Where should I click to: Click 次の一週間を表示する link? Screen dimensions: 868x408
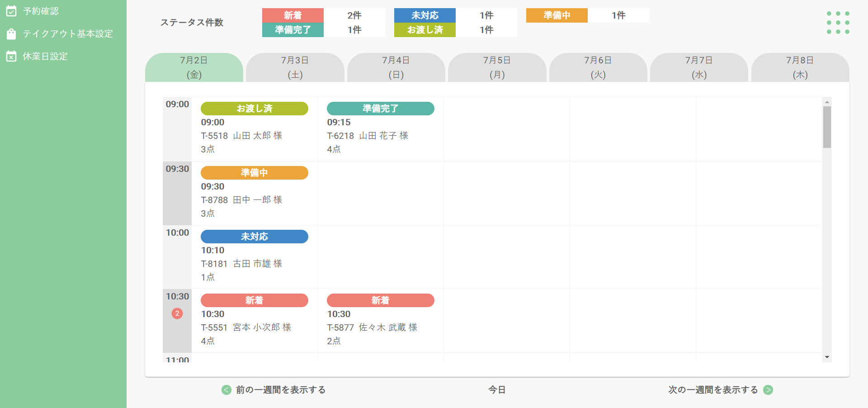pos(713,390)
